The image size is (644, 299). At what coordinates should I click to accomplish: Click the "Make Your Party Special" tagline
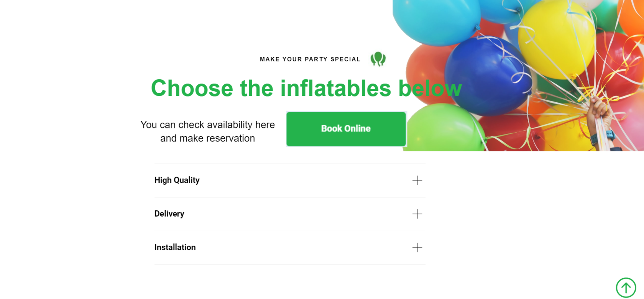click(310, 59)
